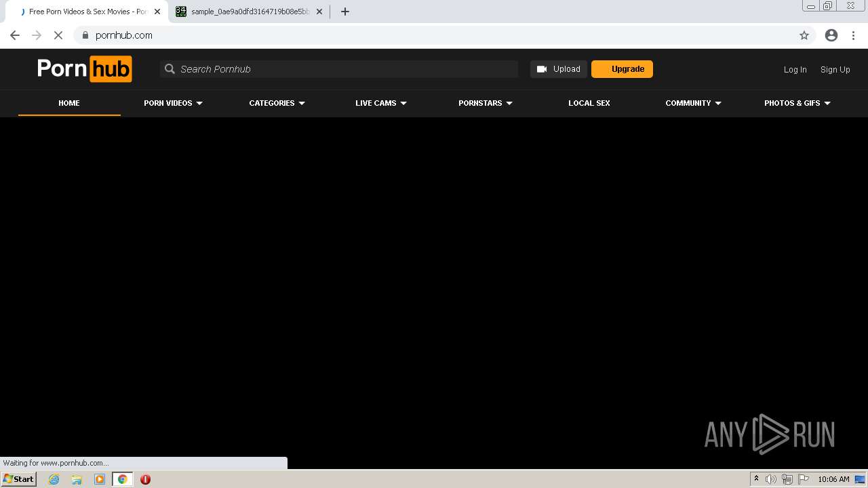Open media player taskbar icon
The width and height of the screenshot is (868, 488).
(100, 479)
